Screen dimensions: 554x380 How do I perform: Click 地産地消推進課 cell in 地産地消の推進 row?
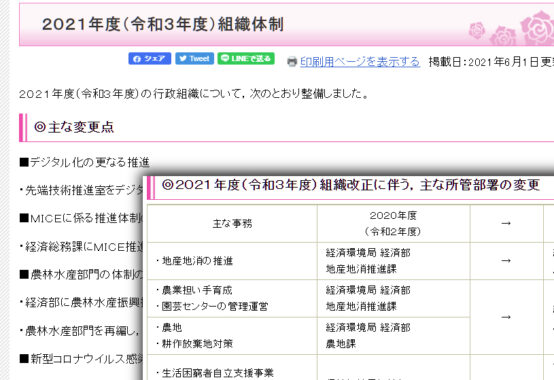(361, 269)
